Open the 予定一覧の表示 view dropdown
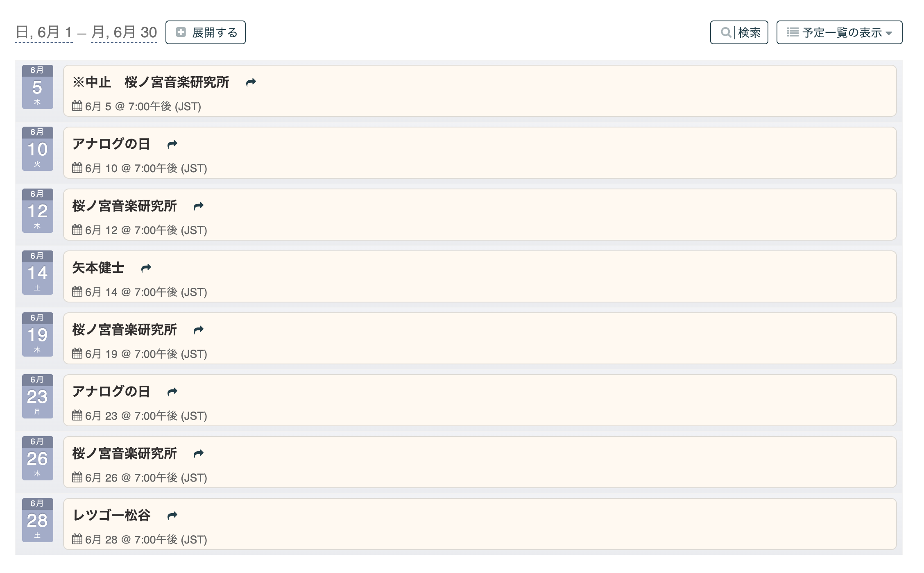Screen dimensions: 924x573 [839, 32]
